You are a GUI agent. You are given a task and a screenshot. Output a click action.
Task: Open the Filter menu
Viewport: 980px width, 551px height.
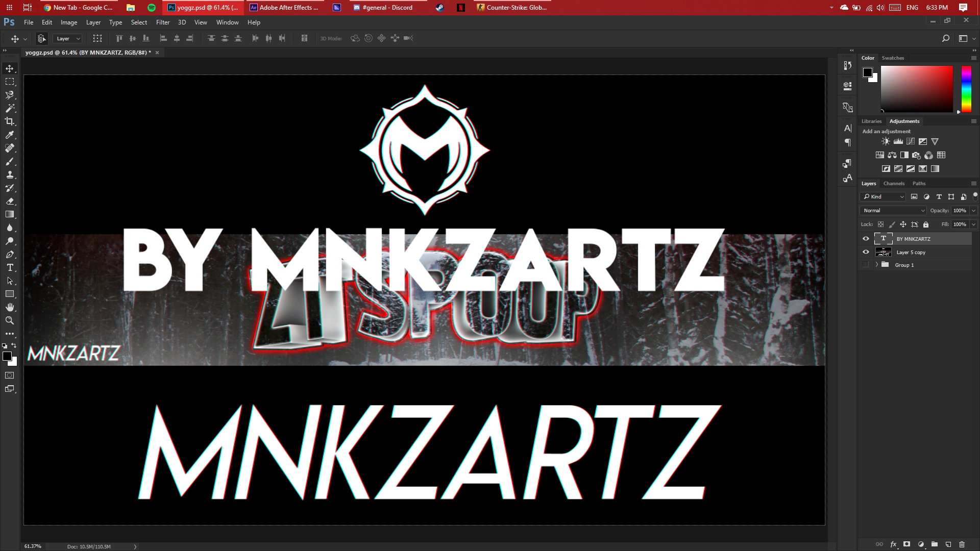click(x=163, y=22)
